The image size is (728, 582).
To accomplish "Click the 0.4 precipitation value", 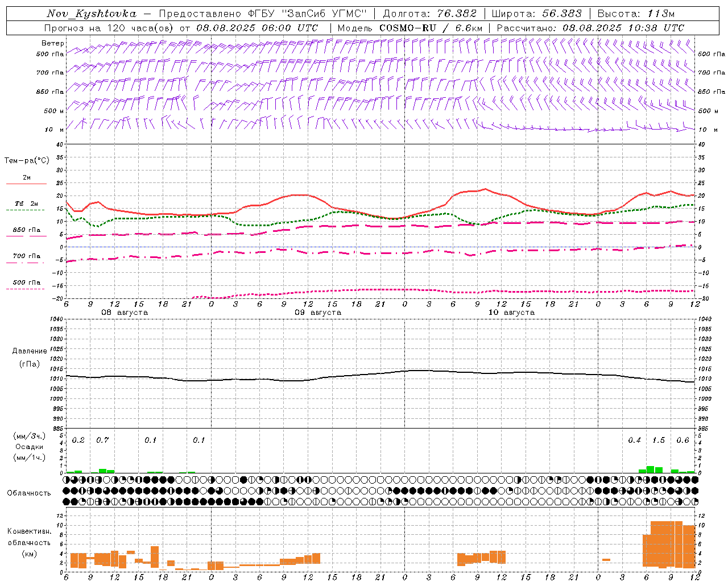I will point(634,440).
